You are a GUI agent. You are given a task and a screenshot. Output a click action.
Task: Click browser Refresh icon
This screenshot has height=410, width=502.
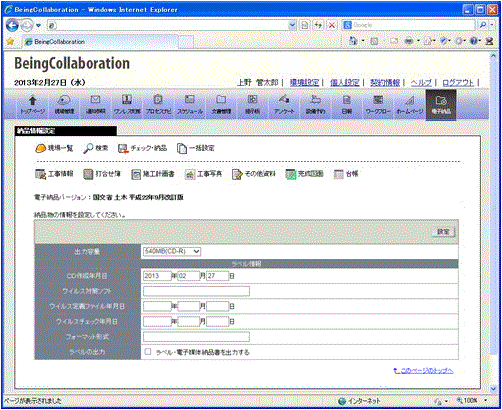318,25
